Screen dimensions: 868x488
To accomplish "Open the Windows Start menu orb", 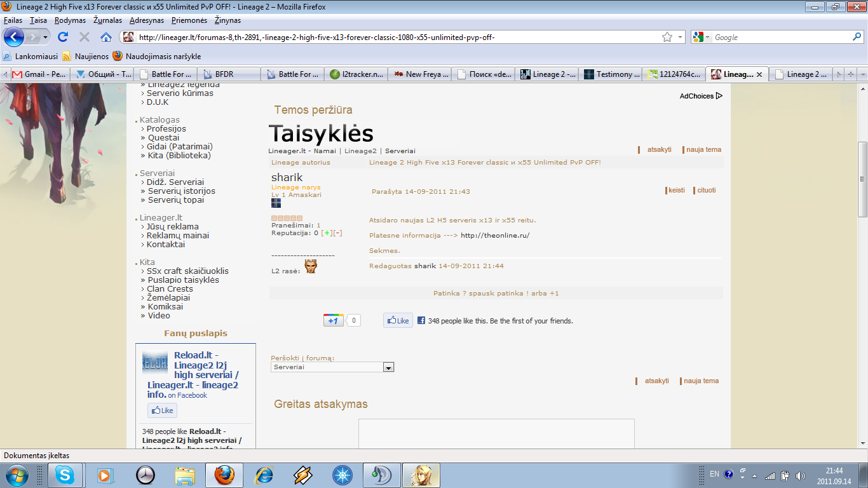I will [16, 475].
